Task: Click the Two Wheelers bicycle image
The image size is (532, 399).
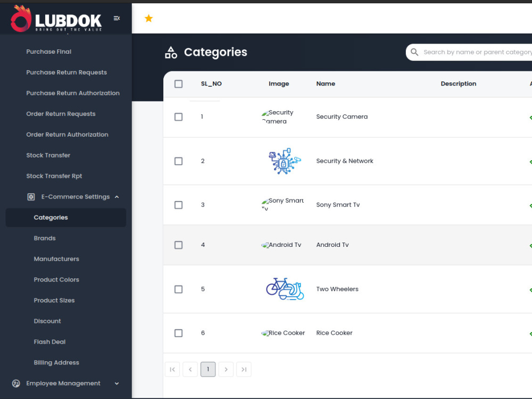Action: click(284, 289)
